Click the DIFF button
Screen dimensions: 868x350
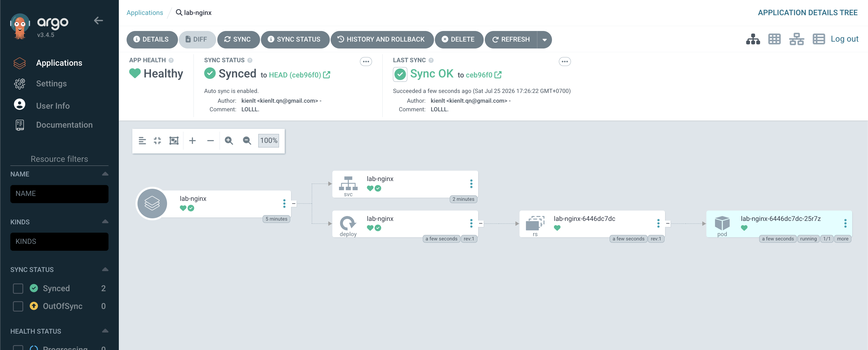[x=197, y=39]
